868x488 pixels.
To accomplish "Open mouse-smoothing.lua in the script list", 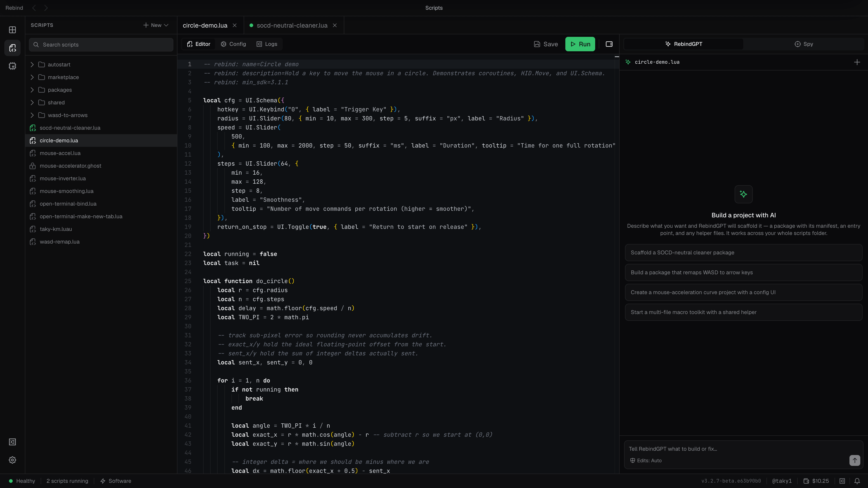I will click(101, 191).
